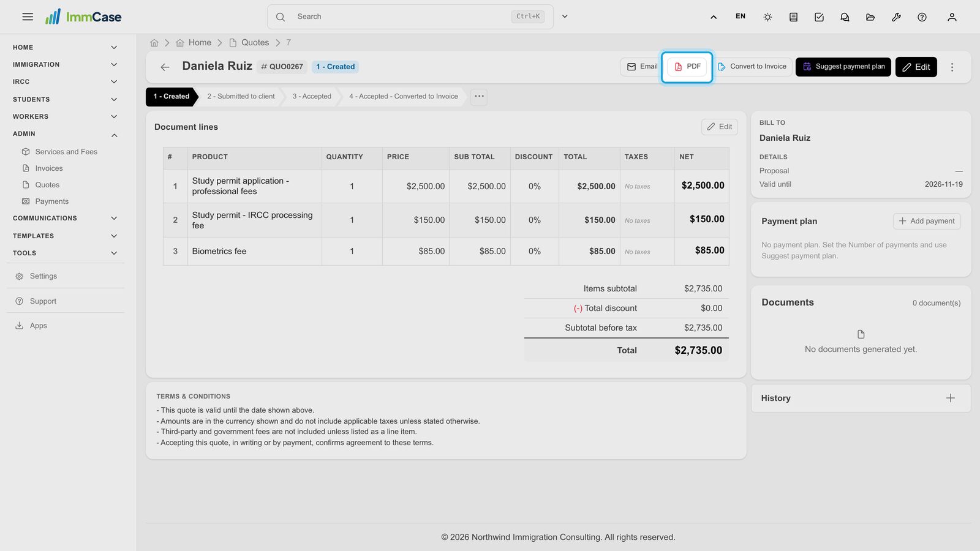980x551 pixels.
Task: Open the folder icon in top bar
Action: [870, 17]
